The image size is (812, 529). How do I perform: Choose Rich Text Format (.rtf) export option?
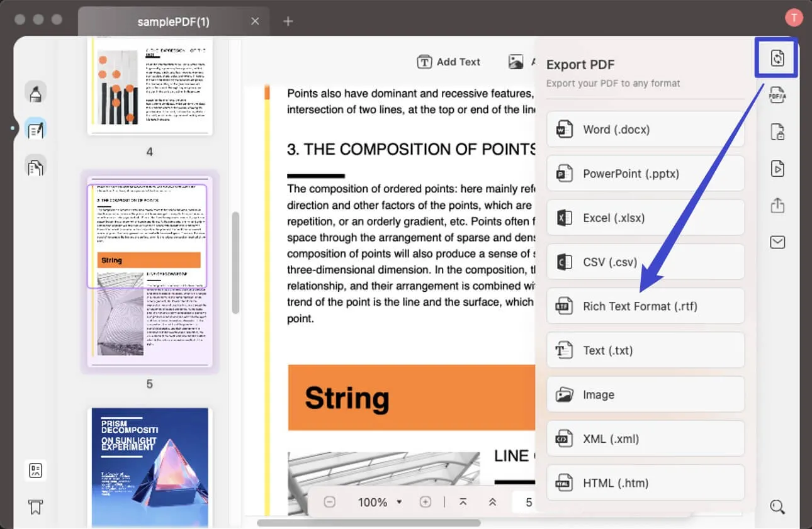click(x=645, y=306)
